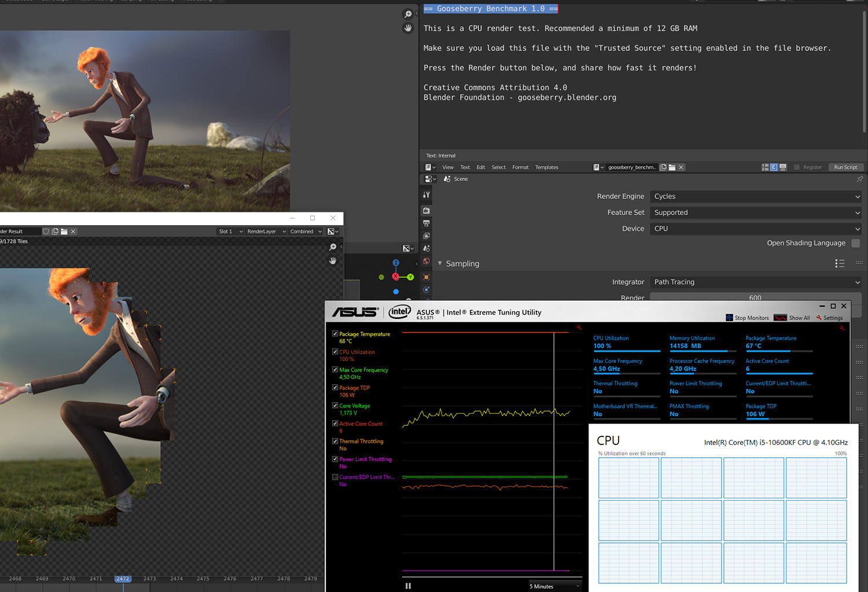
Task: Open the Text menu in text editor
Action: (x=465, y=167)
